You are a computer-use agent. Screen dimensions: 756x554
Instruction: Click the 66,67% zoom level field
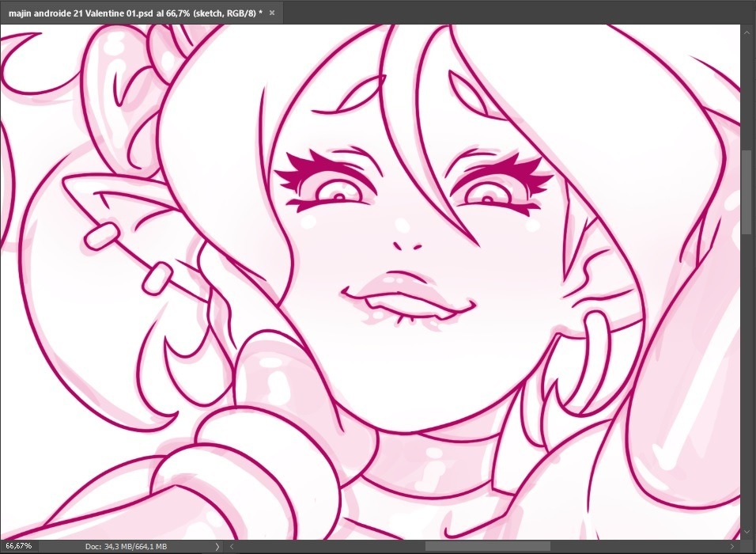click(x=19, y=546)
